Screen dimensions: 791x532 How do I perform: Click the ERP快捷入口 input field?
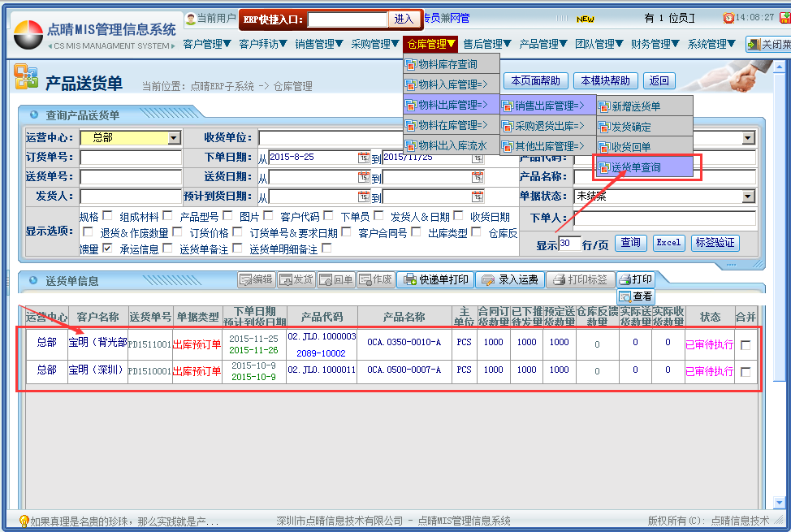click(348, 19)
